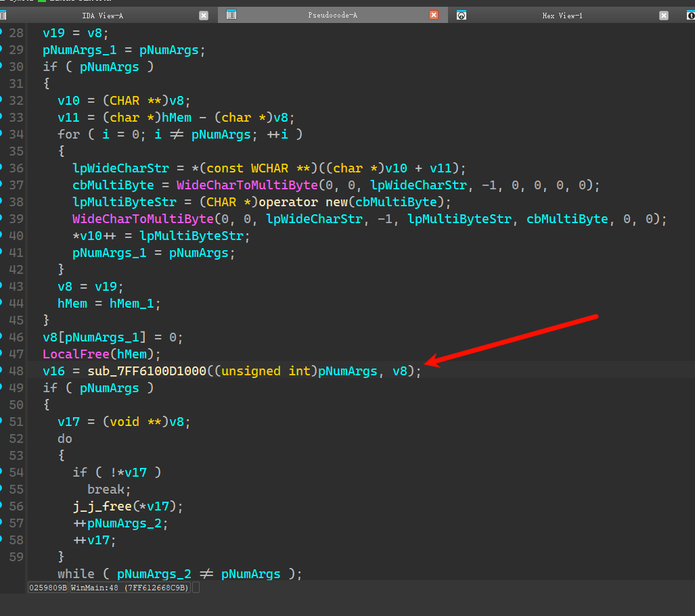Click the while keyword on the last line

76,574
